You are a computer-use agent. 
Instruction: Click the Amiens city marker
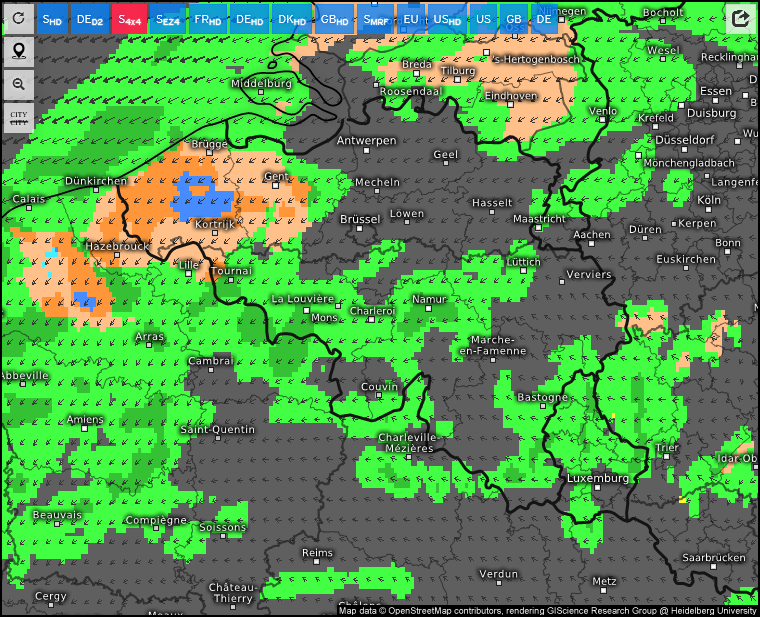[85, 428]
